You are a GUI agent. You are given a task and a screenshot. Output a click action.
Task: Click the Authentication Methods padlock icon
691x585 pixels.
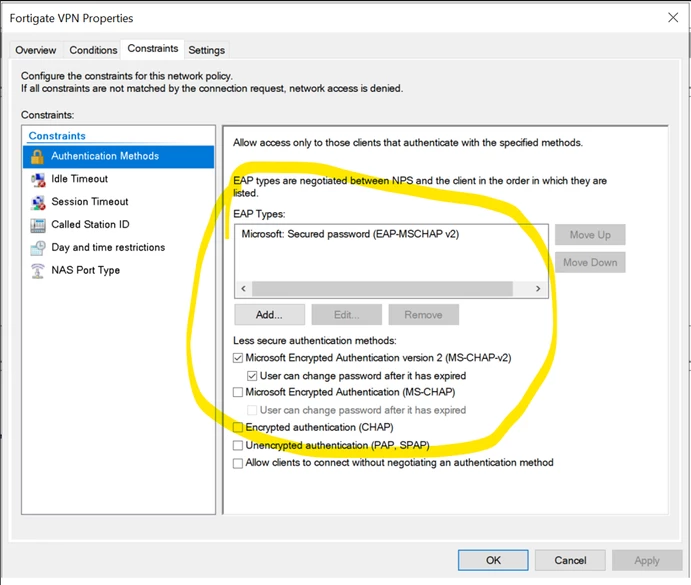(x=37, y=156)
